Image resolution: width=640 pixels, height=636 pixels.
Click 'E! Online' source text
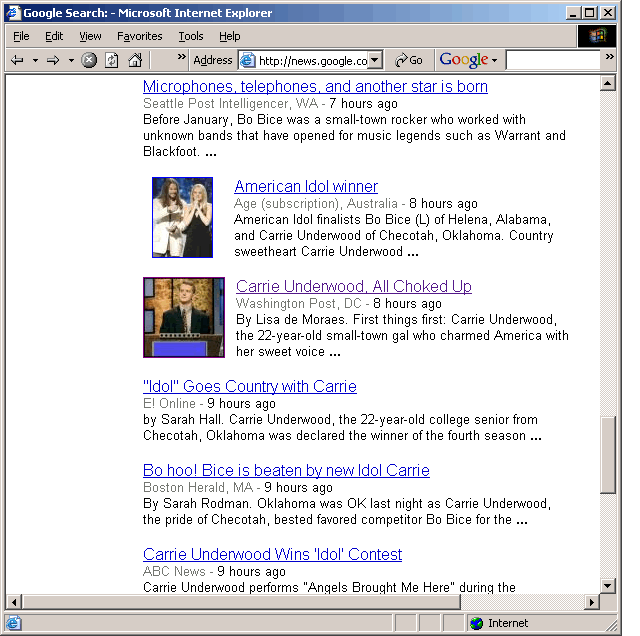tap(169, 404)
